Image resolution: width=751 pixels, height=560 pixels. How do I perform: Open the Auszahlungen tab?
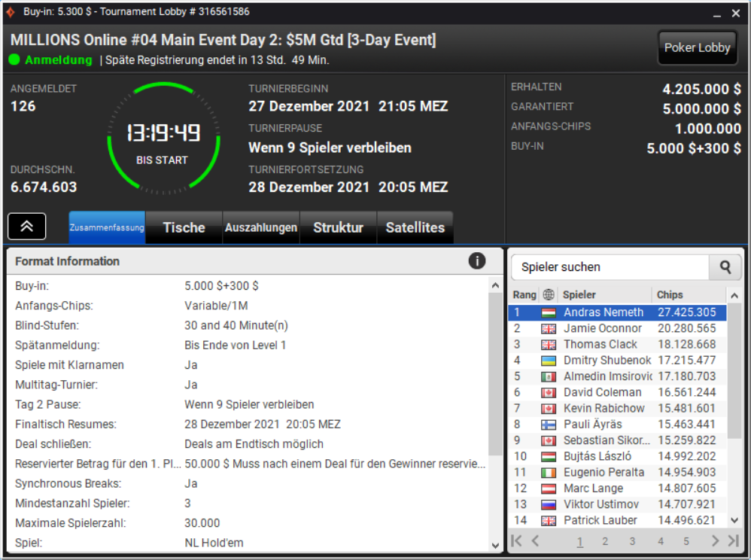[x=261, y=227]
